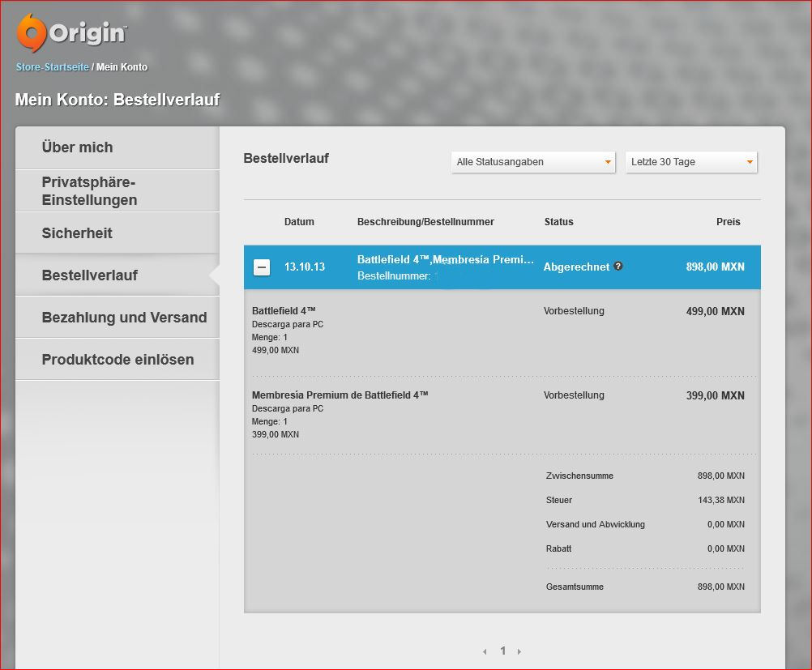Go to next page arrow
This screenshot has width=812, height=670.
[519, 651]
